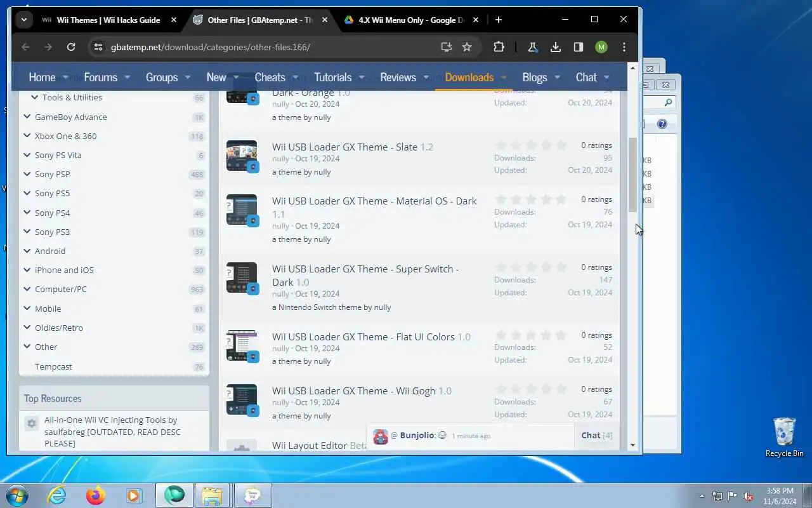Viewport: 812px width, 508px height.
Task: Open Chrome Labs flask icon
Action: (533, 47)
